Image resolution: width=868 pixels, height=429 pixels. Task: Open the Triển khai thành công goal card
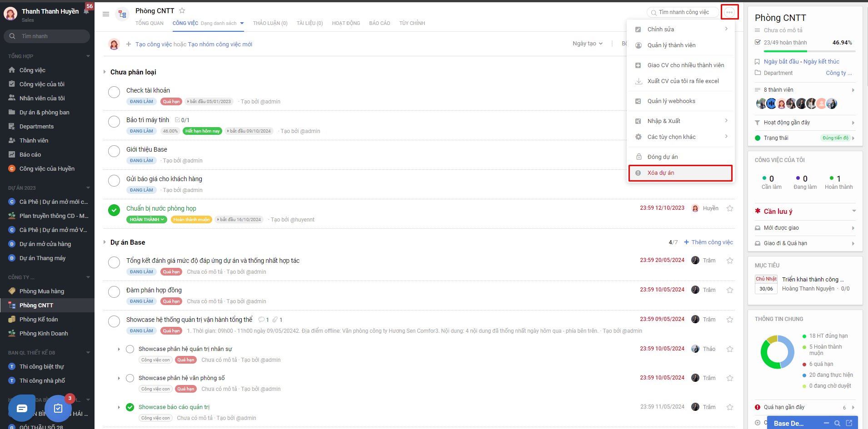click(x=805, y=284)
